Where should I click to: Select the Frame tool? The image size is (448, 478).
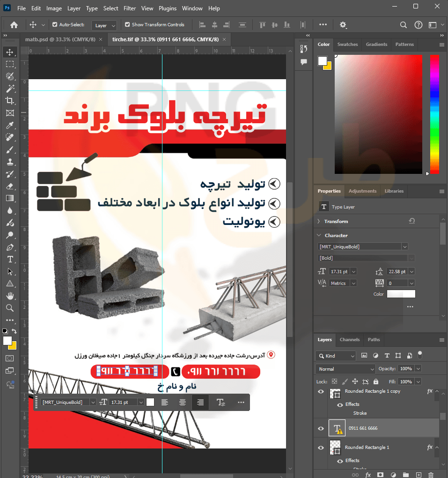[x=10, y=113]
